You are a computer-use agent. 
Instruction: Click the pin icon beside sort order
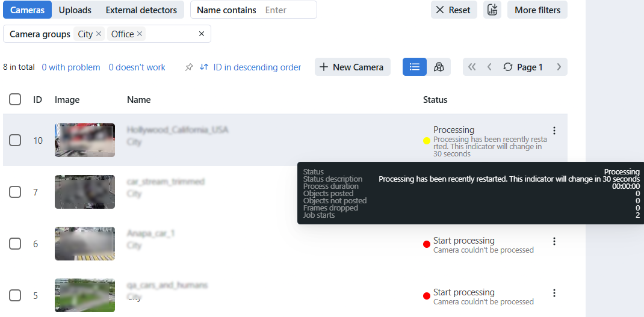[189, 67]
